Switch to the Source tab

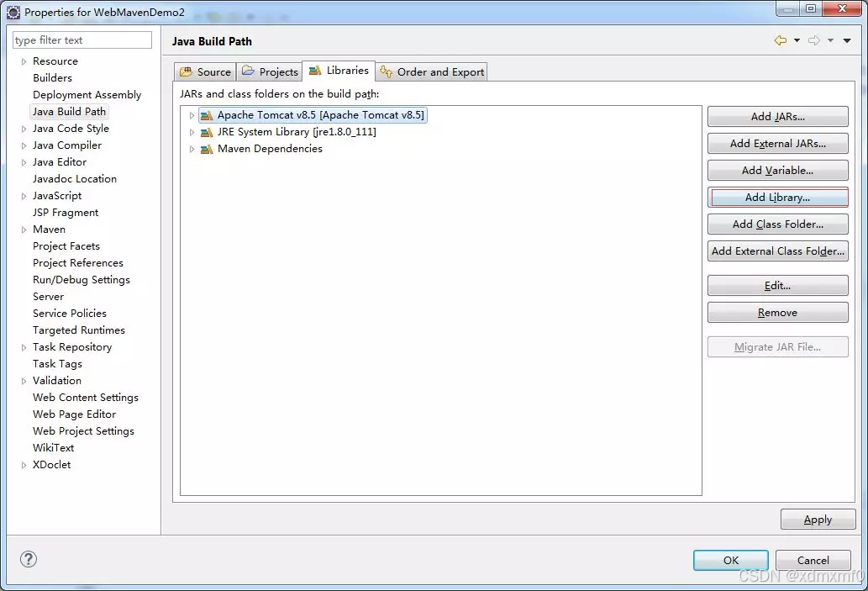click(x=205, y=72)
